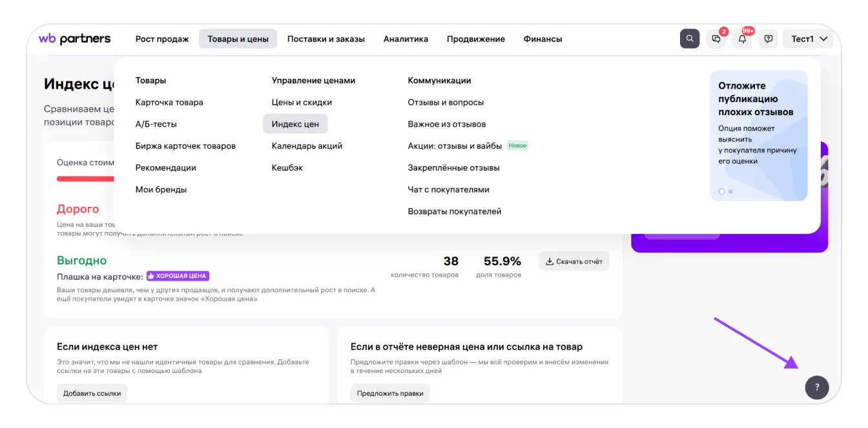Open the Финансы top menu

(x=542, y=39)
